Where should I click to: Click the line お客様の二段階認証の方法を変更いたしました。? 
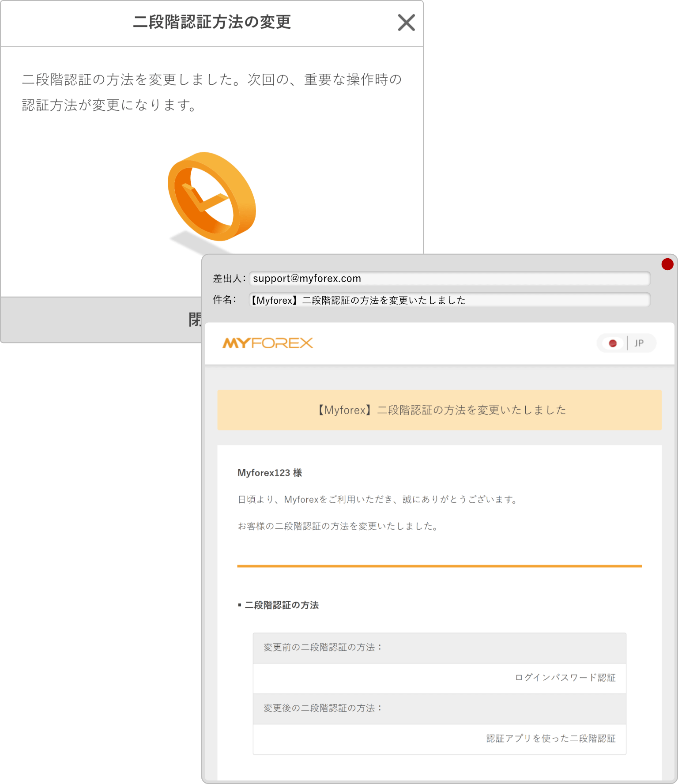tap(339, 526)
